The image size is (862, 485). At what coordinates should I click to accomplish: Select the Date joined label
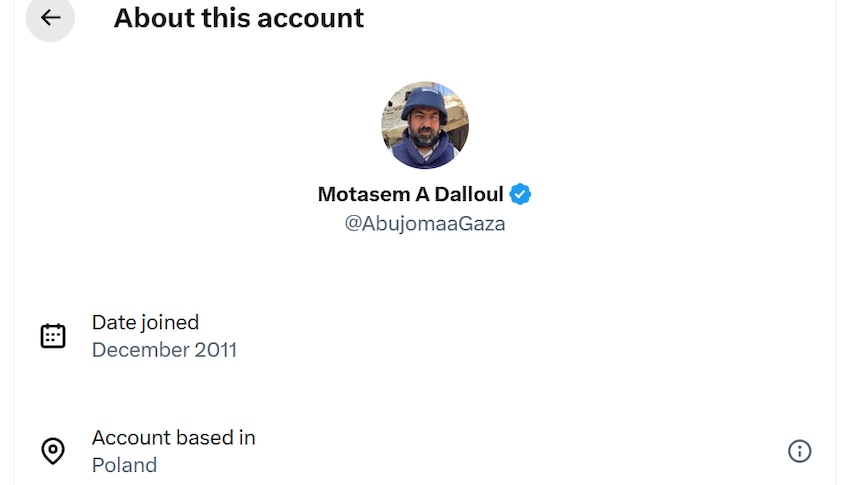click(145, 322)
